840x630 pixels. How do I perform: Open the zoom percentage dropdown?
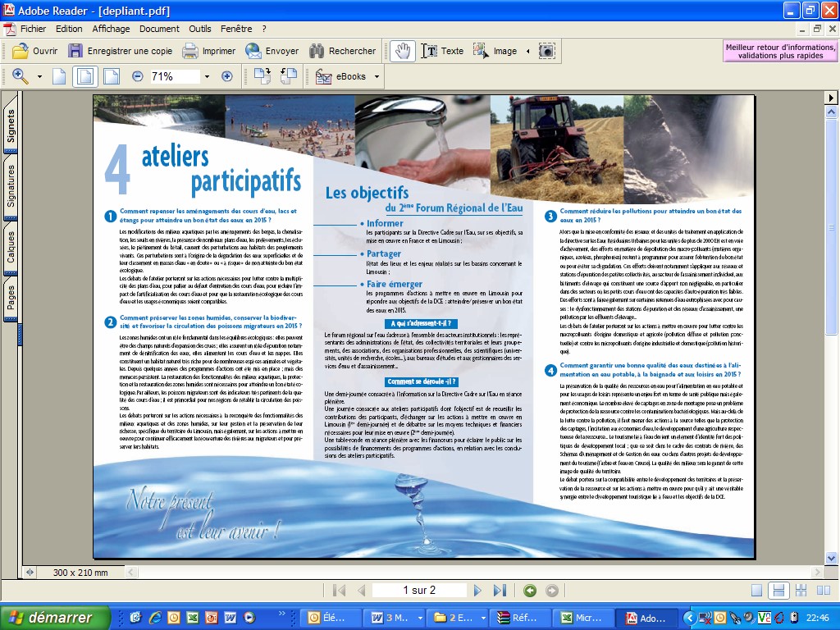(x=207, y=76)
